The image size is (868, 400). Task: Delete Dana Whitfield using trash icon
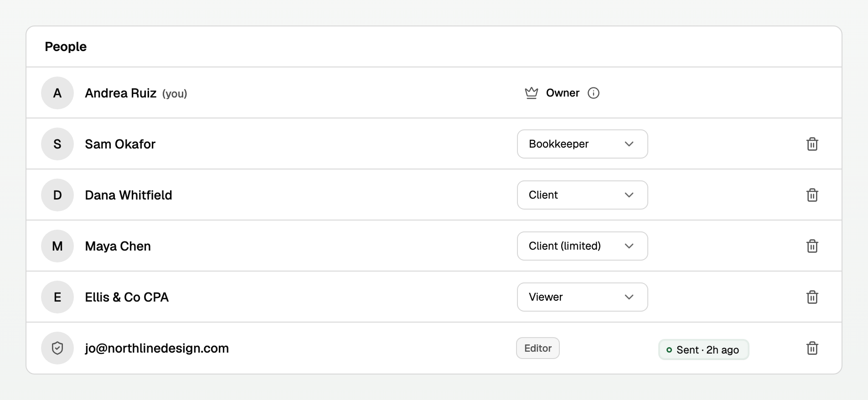coord(812,195)
